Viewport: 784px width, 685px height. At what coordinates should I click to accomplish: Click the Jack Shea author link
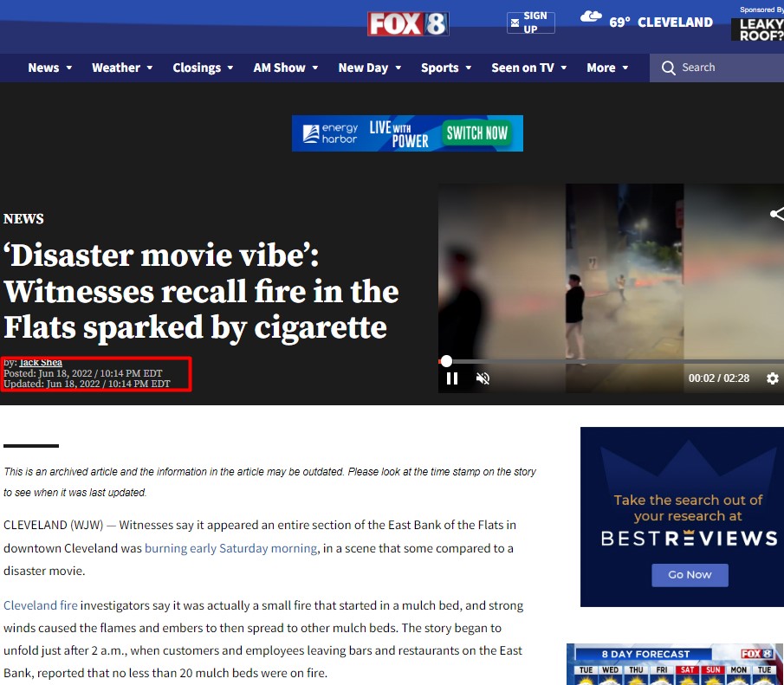[x=41, y=363]
